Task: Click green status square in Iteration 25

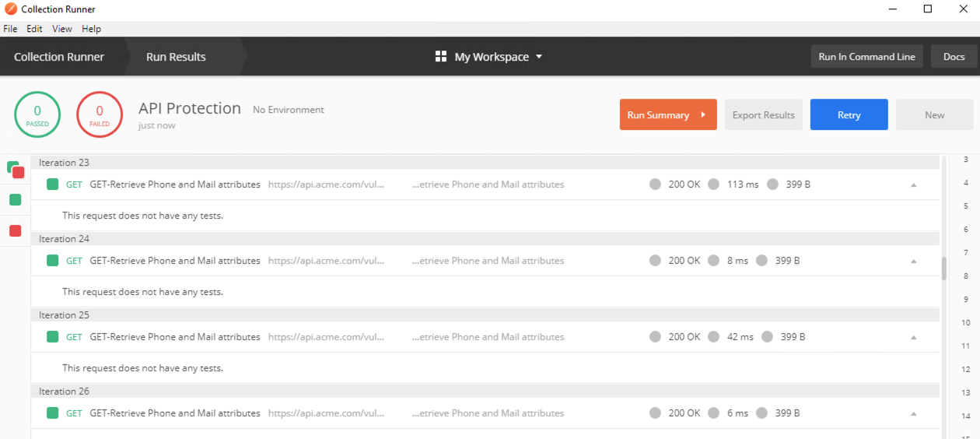Action: [x=52, y=337]
